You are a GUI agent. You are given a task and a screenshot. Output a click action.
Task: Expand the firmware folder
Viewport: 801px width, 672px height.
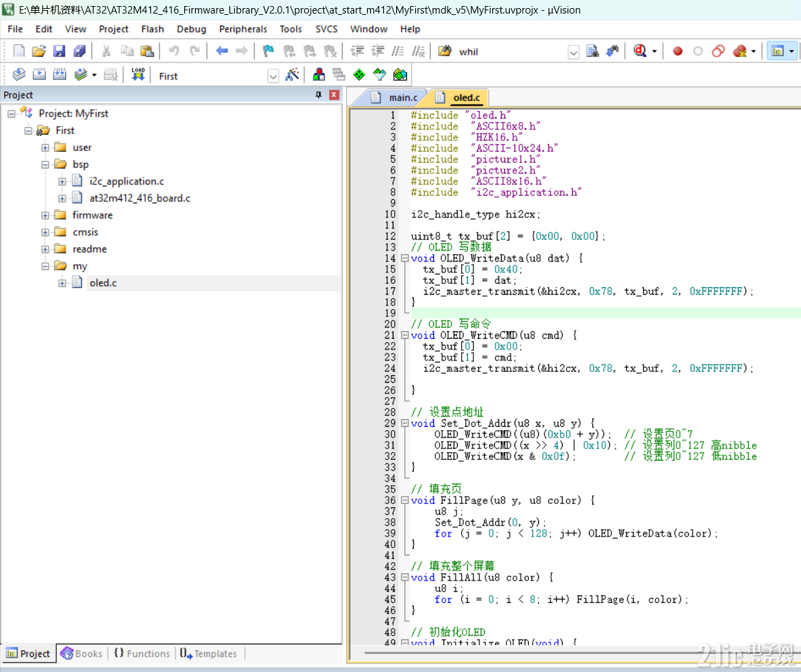point(45,215)
